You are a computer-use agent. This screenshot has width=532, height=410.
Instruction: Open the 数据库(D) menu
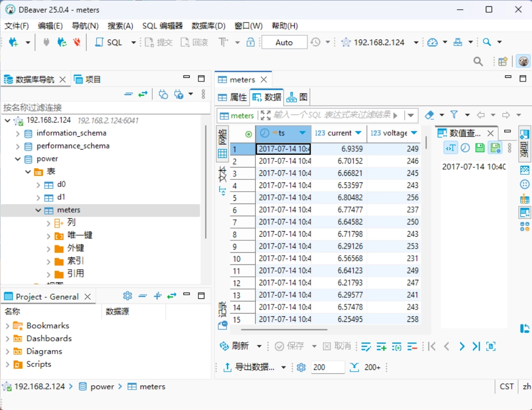pos(208,26)
